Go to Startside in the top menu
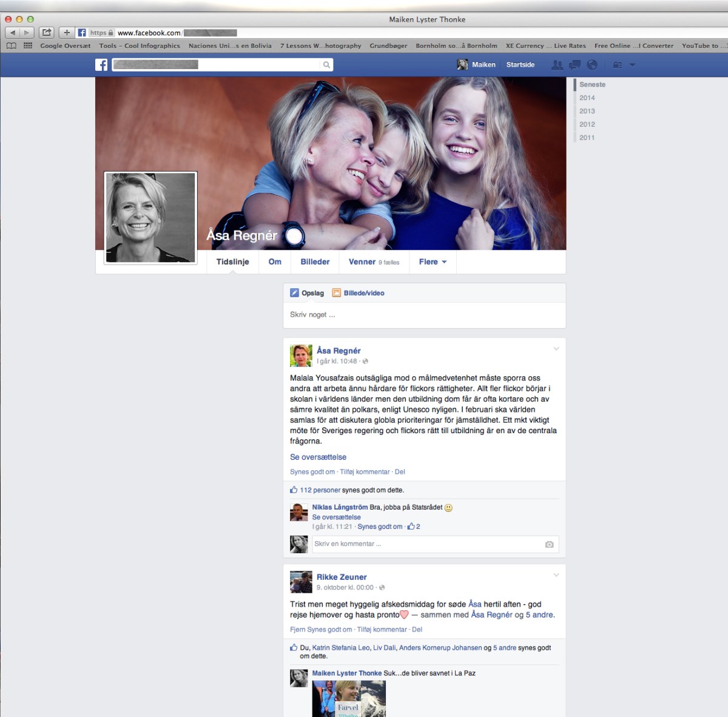This screenshot has width=728, height=717. (x=520, y=64)
